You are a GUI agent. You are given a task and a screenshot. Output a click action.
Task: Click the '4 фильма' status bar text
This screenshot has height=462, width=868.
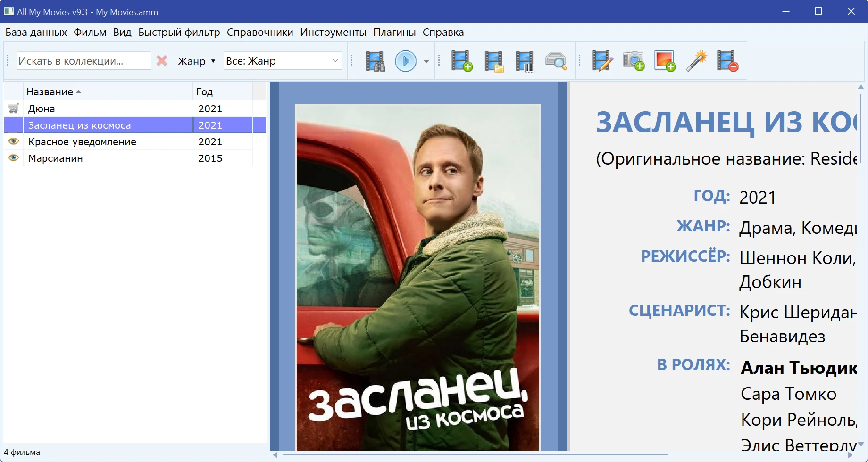tap(22, 452)
